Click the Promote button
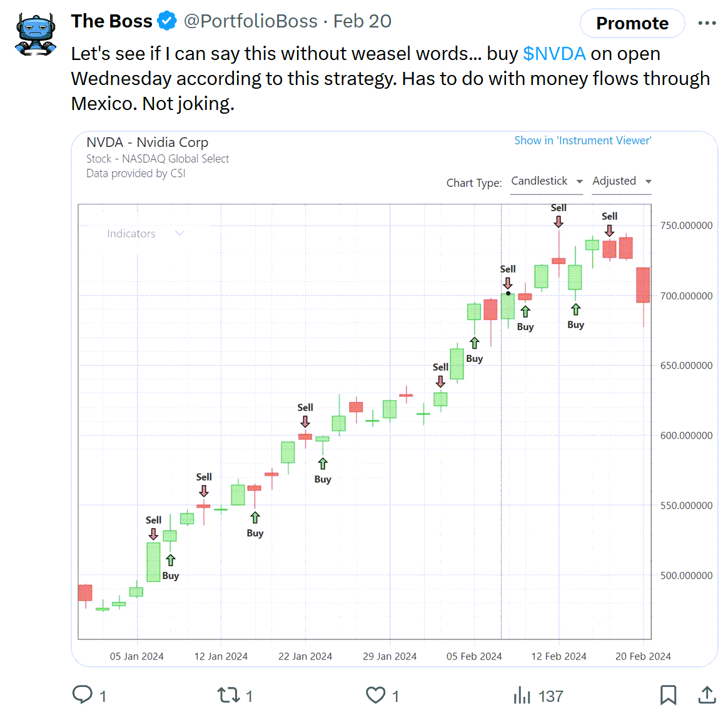The width and height of the screenshot is (728, 715). pyautogui.click(x=632, y=23)
